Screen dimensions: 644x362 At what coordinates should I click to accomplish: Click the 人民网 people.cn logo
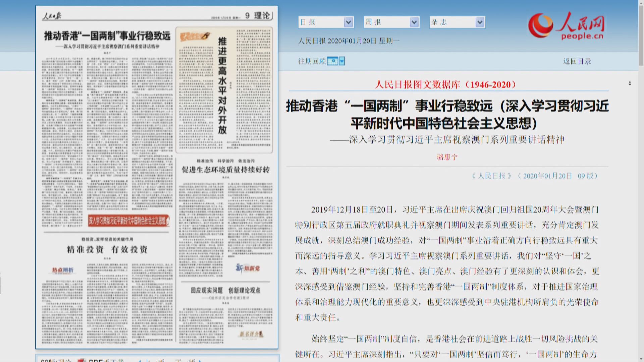(x=566, y=26)
